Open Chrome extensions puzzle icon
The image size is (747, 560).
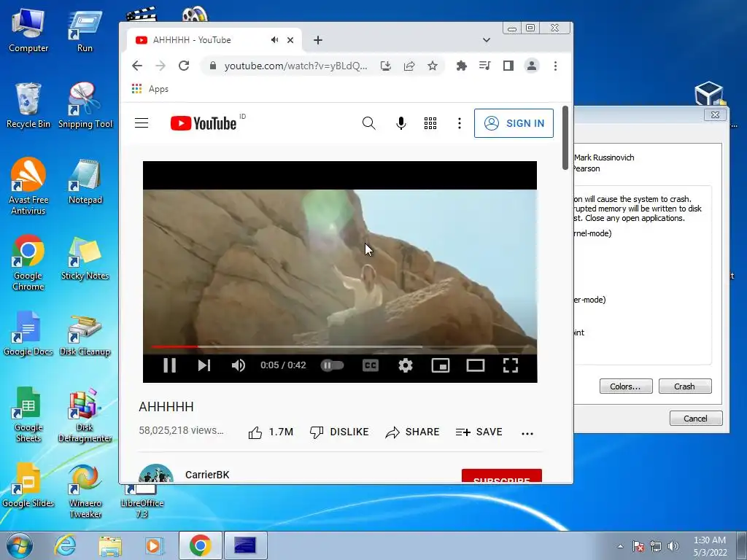pos(461,66)
